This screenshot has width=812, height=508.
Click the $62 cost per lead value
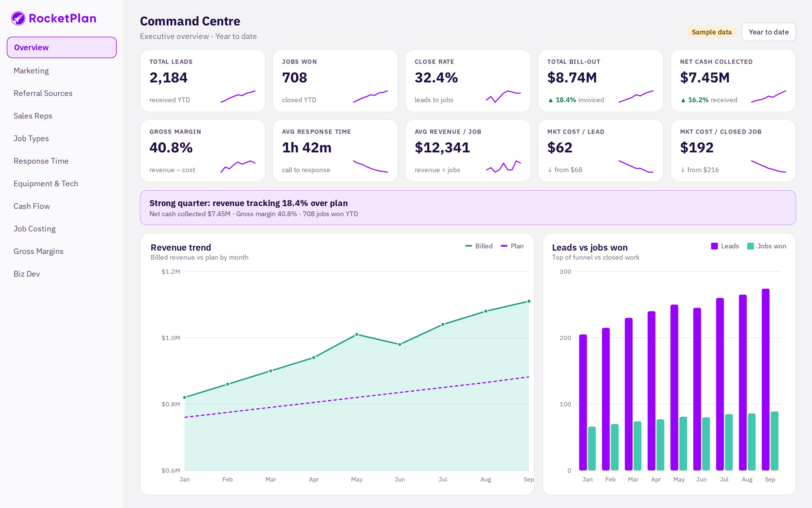560,148
